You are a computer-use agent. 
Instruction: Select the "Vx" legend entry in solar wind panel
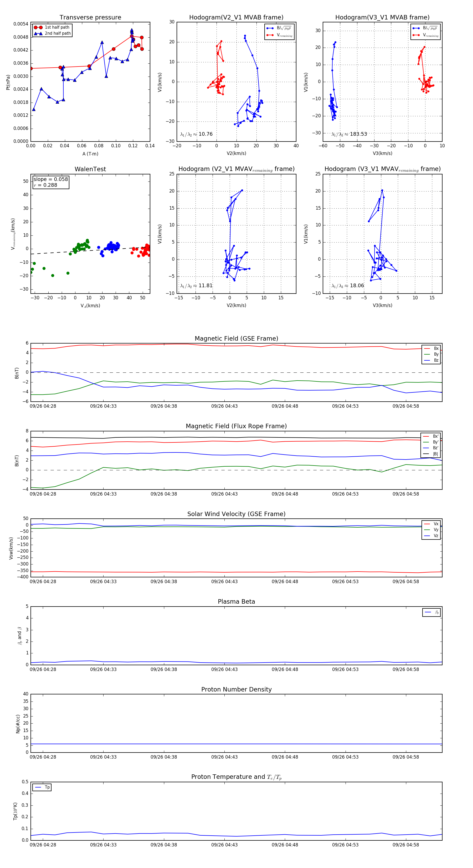tap(431, 524)
